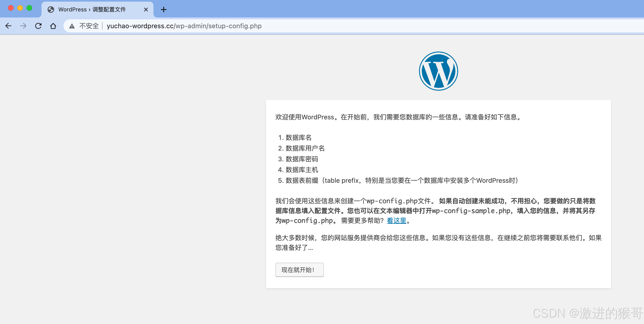Click the green maximize window button
644x324 pixels.
29,8
